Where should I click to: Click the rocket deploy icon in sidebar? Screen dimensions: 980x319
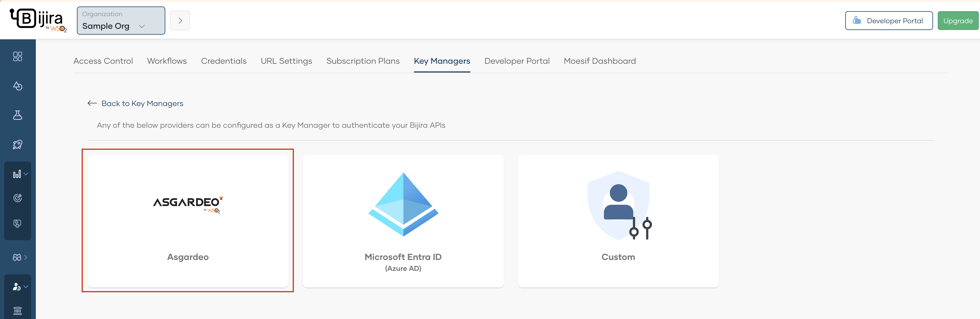click(18, 145)
